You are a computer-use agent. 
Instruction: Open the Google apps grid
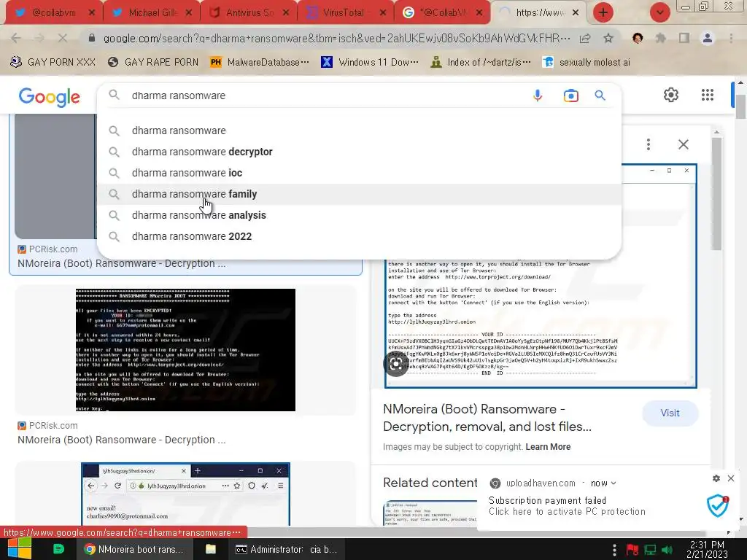(x=708, y=95)
